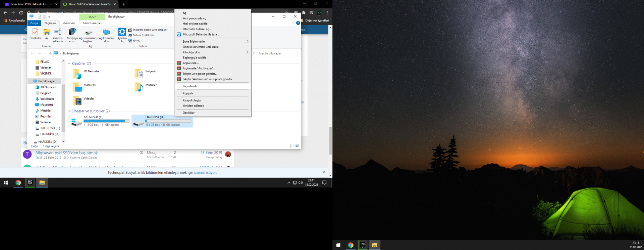Choose Microsoft Defender ile tara...
Screen dimensions: 644x250
point(213,35)
